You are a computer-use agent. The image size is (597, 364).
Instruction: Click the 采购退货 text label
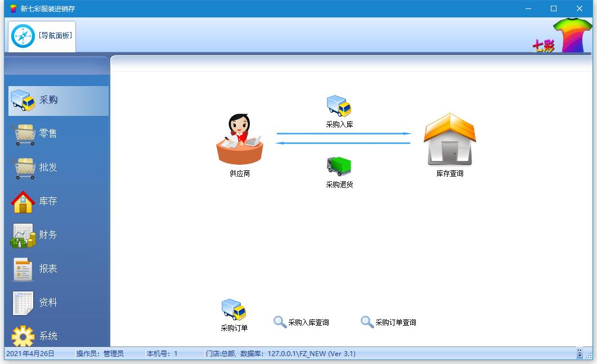click(339, 185)
